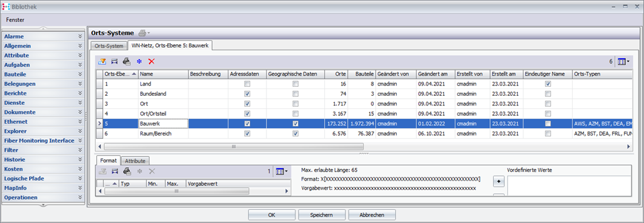
Task: Switch to the Format tab
Action: 108,161
